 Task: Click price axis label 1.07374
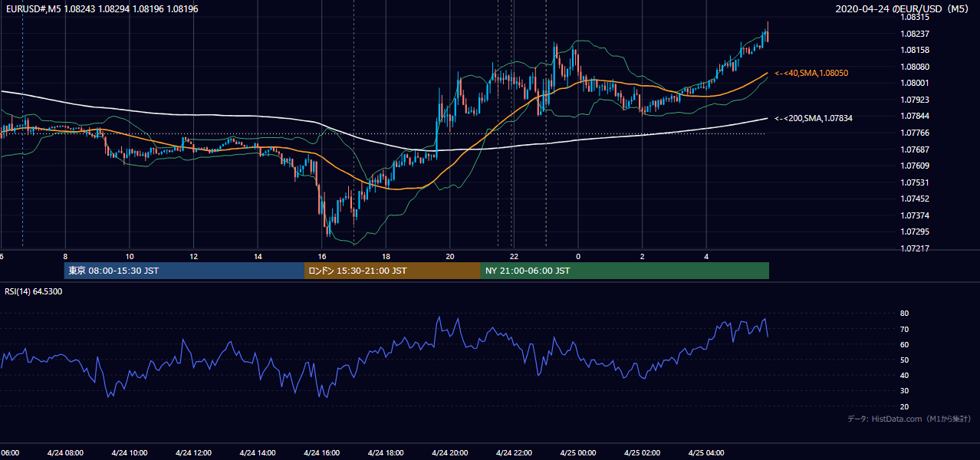pyautogui.click(x=916, y=215)
